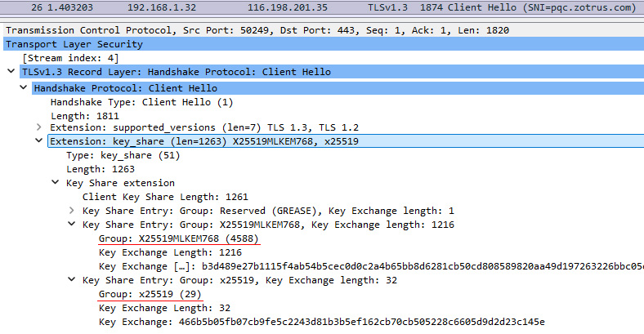
Task: Collapse Handshake Protocol: Client Hello arrow
Action: [x=24, y=87]
